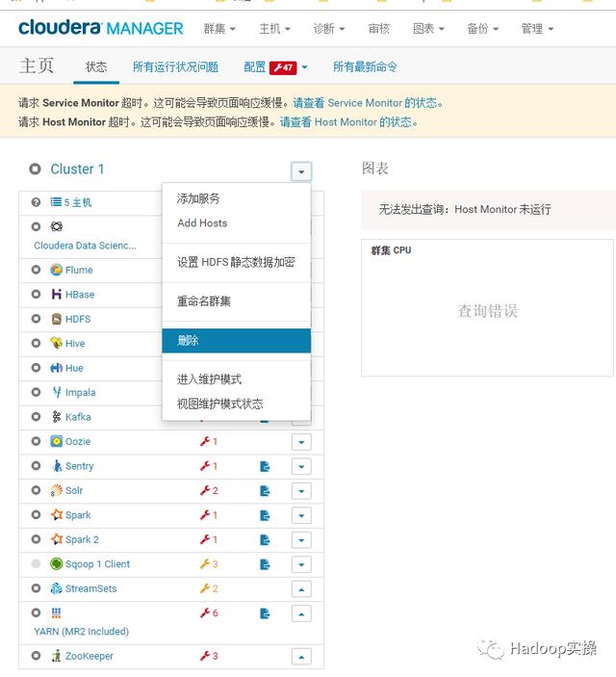Viewport: 616px width, 677px height.
Task: Click the Cloudera Data Science Workbench icon
Action: point(56,226)
